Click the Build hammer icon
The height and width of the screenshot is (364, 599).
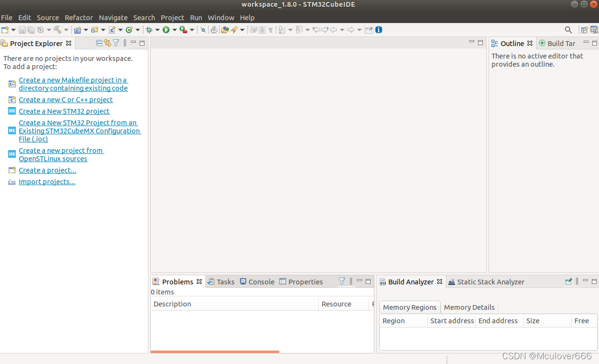coord(57,30)
